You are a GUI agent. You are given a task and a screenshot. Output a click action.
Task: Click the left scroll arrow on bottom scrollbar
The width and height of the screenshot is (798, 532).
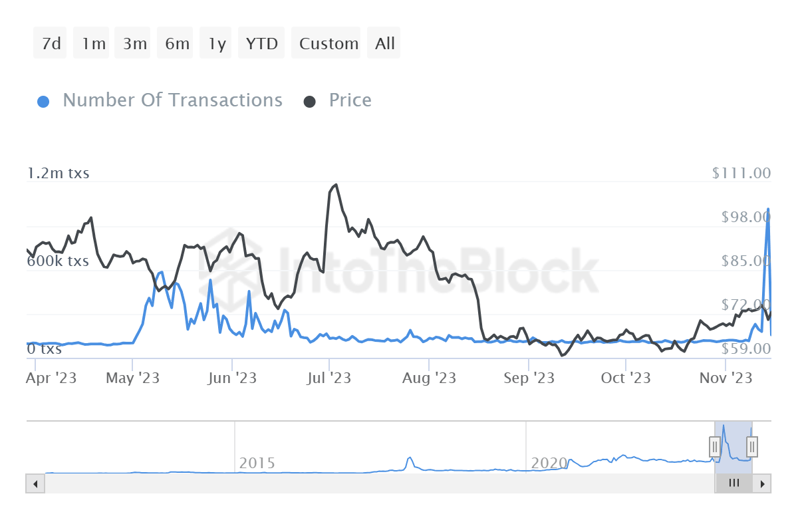tap(35, 483)
